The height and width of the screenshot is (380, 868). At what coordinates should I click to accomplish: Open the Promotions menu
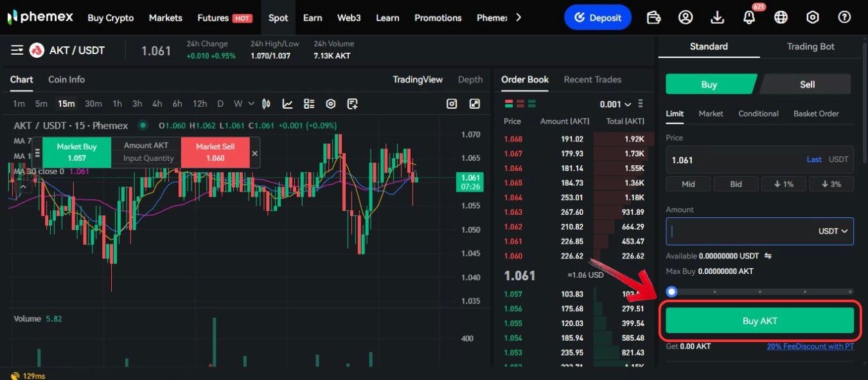pos(438,17)
